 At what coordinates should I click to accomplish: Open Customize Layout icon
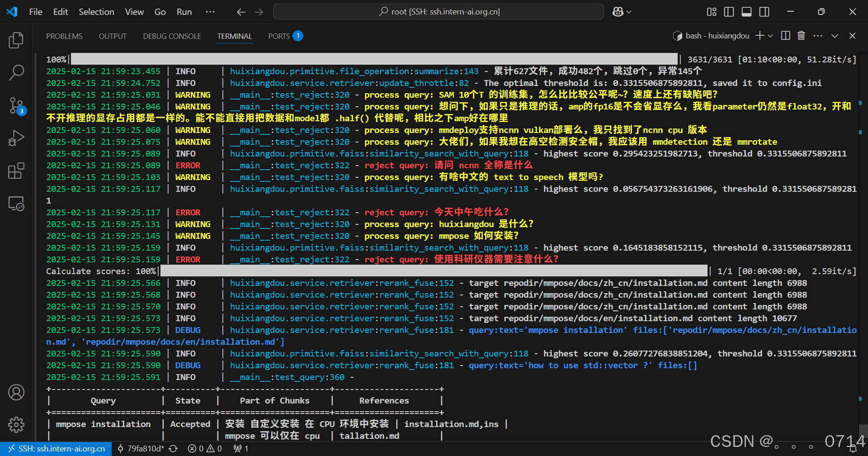coord(712,12)
